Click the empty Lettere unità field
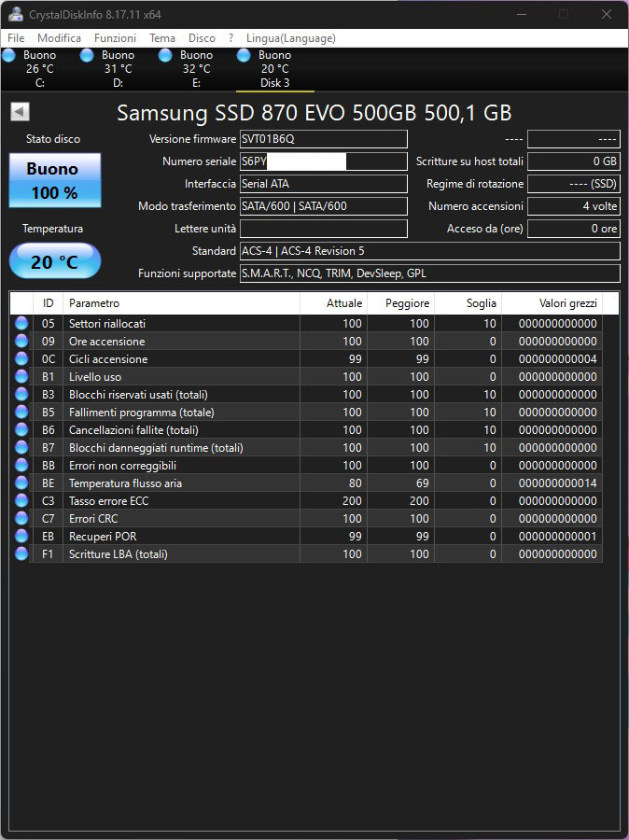 (324, 229)
